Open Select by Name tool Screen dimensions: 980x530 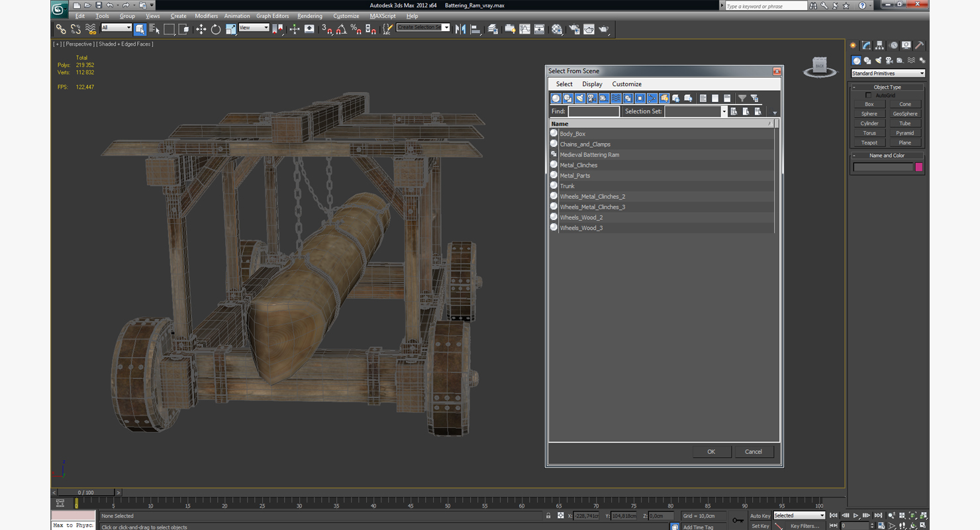pos(154,29)
